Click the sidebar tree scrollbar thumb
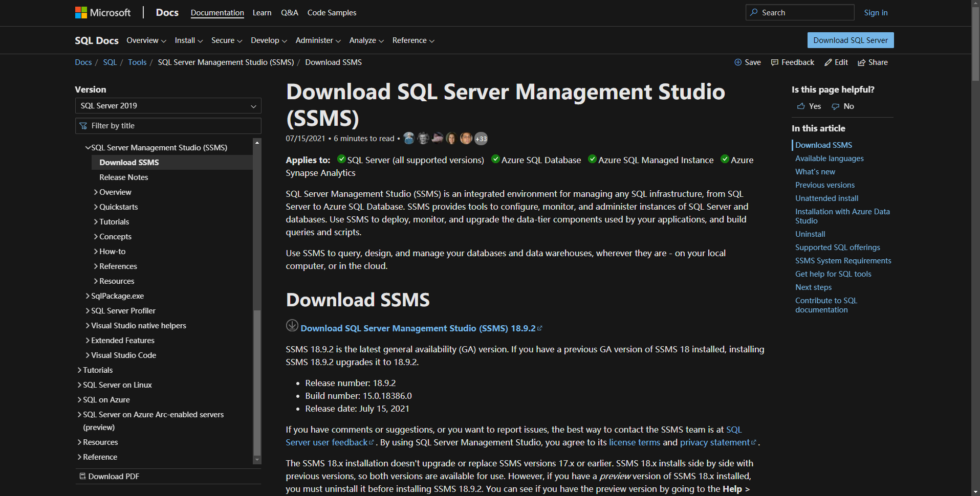Screen dimensions: 980x496 click(257, 384)
